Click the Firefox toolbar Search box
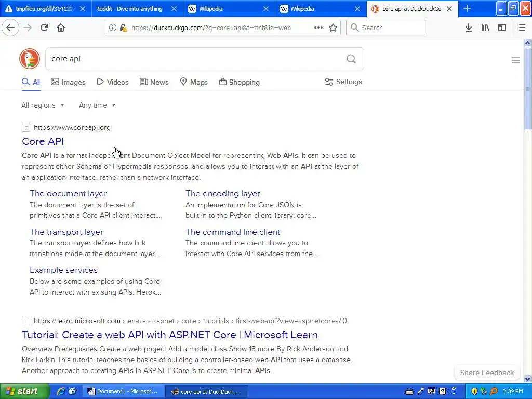 coord(386,28)
